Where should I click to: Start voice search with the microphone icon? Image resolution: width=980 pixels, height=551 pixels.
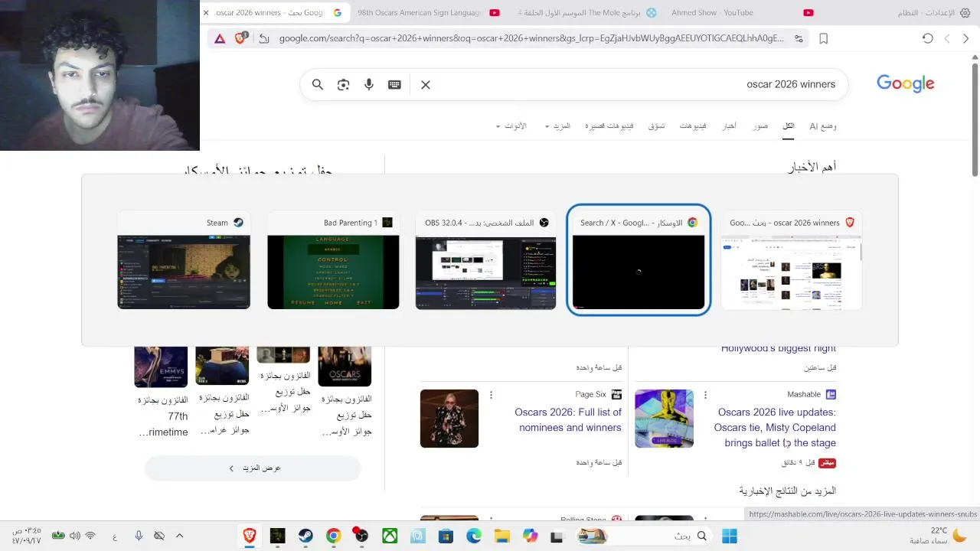(x=369, y=85)
